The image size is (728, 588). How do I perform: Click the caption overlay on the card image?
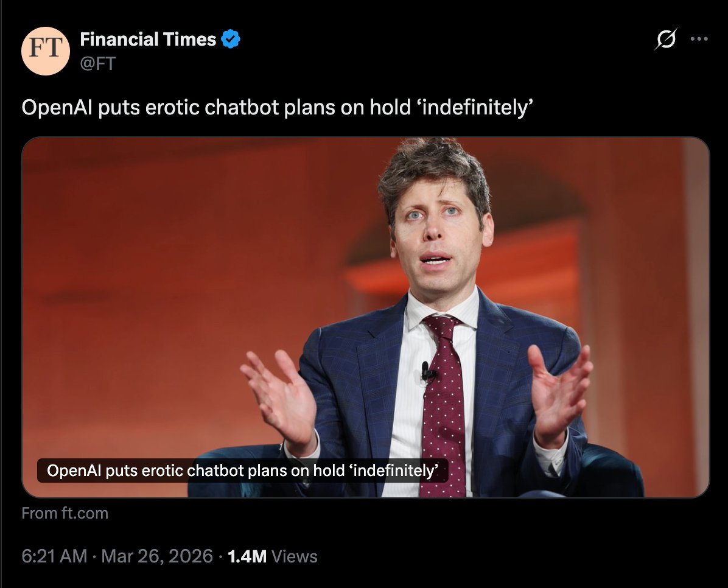coord(242,471)
